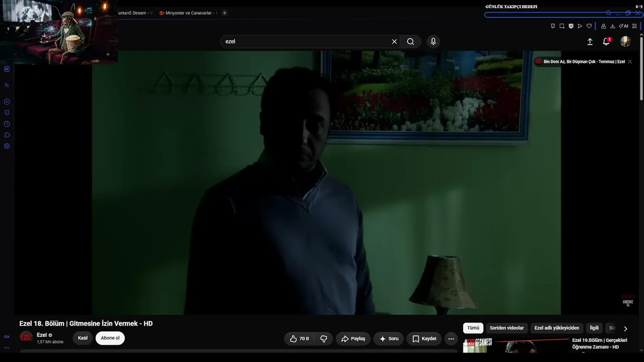This screenshot has width=644, height=362.
Task: Open the Ezel channel avatar
Action: tap(26, 338)
